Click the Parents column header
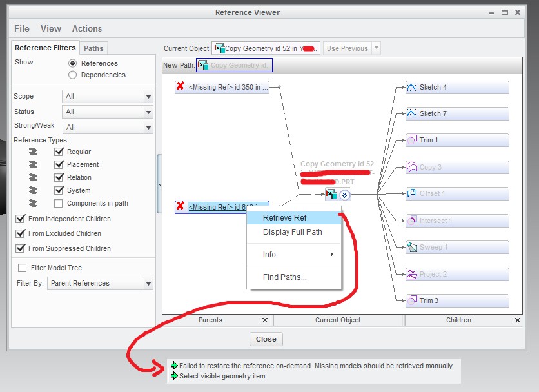This screenshot has height=392, width=539. (x=210, y=320)
